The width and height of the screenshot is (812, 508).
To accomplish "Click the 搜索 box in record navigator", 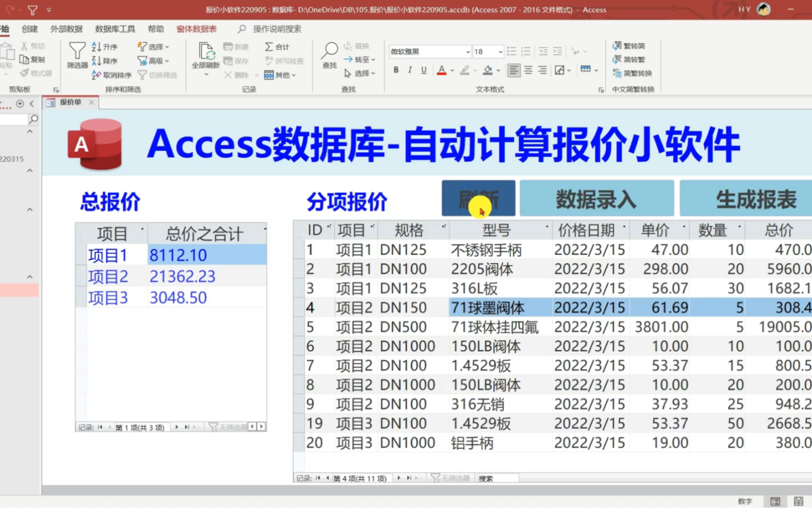I will point(498,478).
